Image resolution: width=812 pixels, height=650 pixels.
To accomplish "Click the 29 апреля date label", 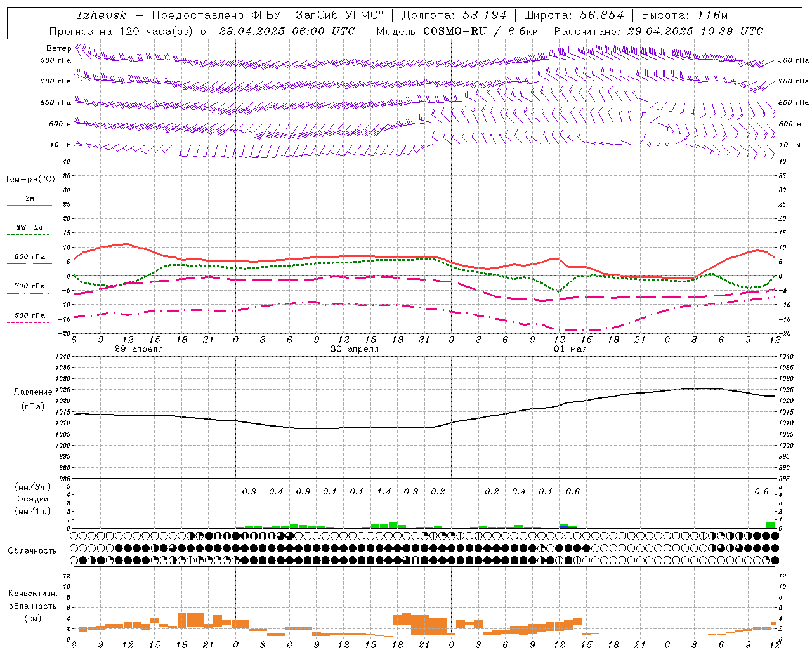I will [x=138, y=349].
